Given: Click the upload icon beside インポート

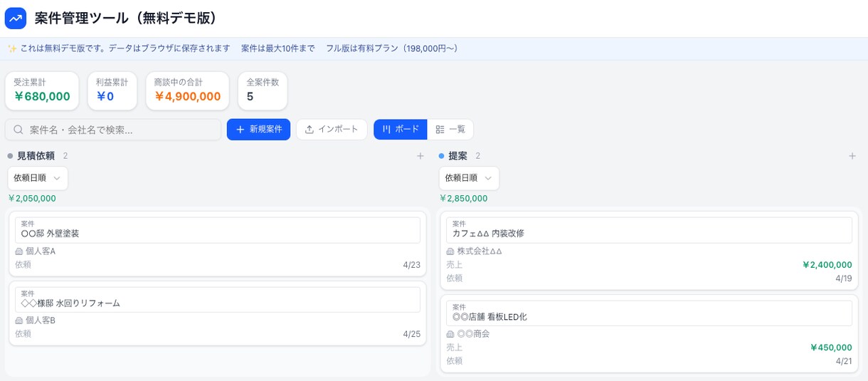Looking at the screenshot, I should [x=309, y=130].
